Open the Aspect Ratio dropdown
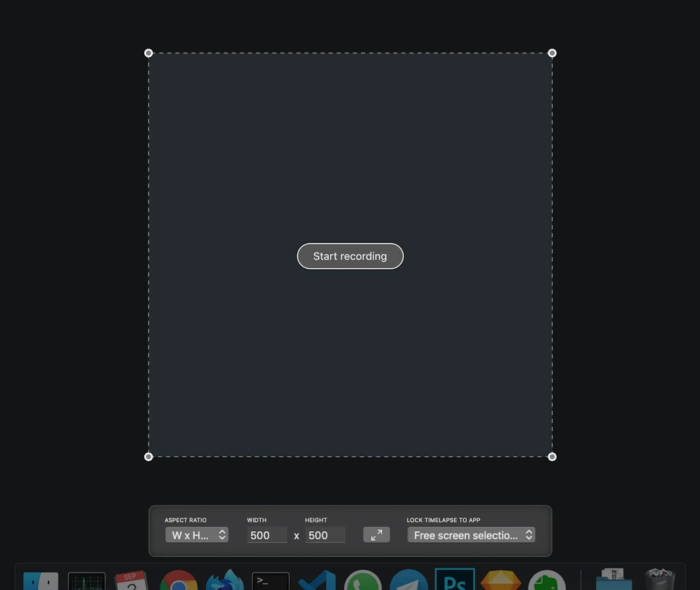 [x=197, y=535]
